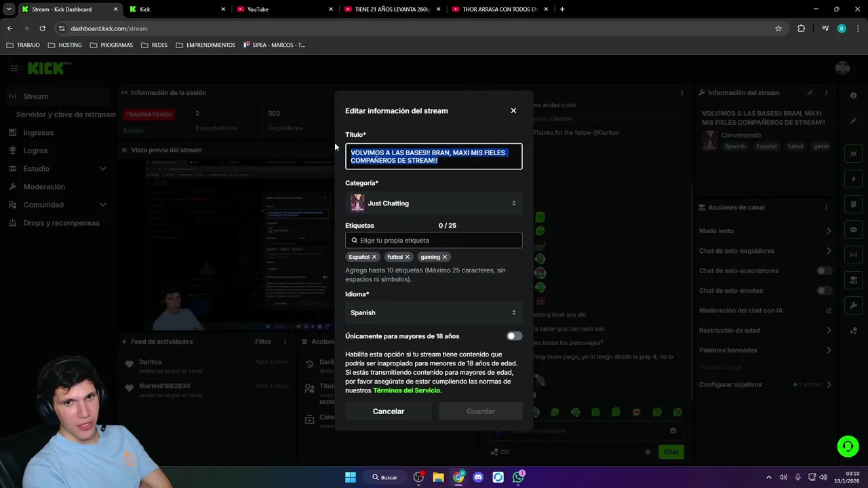868x488 pixels.
Task: Bookmark this page with star icon
Action: [x=778, y=28]
